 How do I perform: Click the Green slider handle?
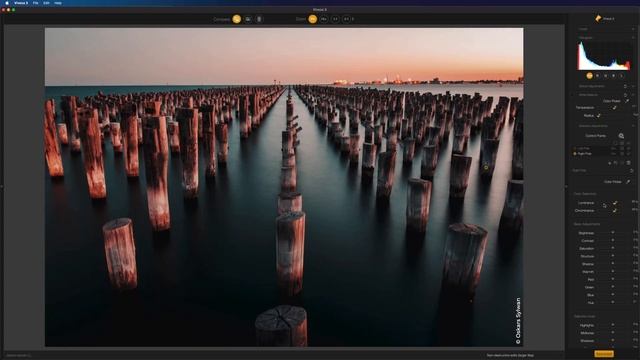point(613,287)
